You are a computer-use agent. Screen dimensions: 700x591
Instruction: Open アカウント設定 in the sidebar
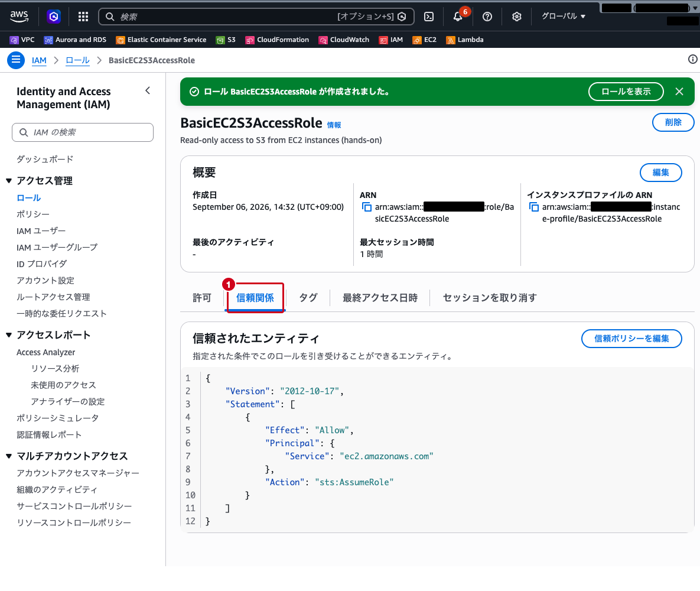coord(45,281)
